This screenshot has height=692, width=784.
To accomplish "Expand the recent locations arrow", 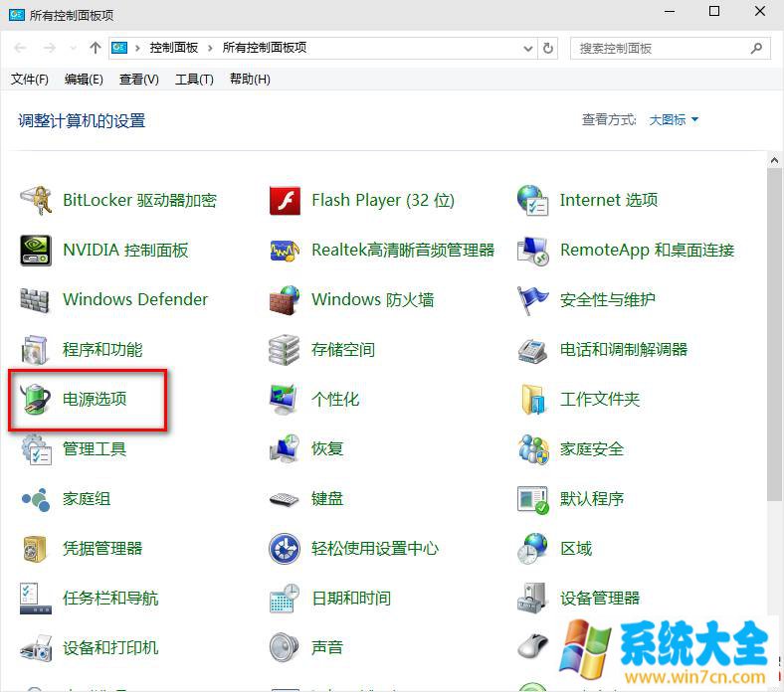I will coord(74,48).
